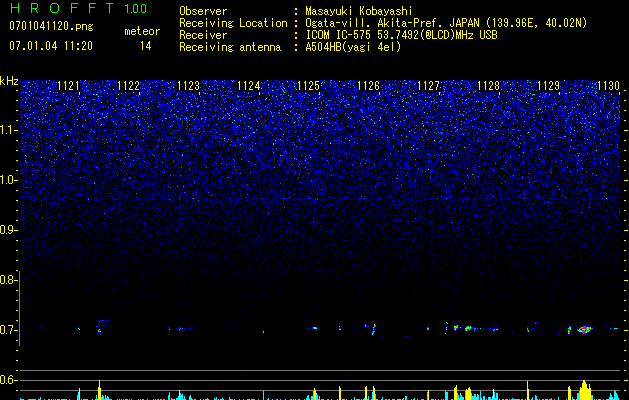The image size is (629, 400).
Task: Click the 1123 time axis marker
Action: click(189, 86)
